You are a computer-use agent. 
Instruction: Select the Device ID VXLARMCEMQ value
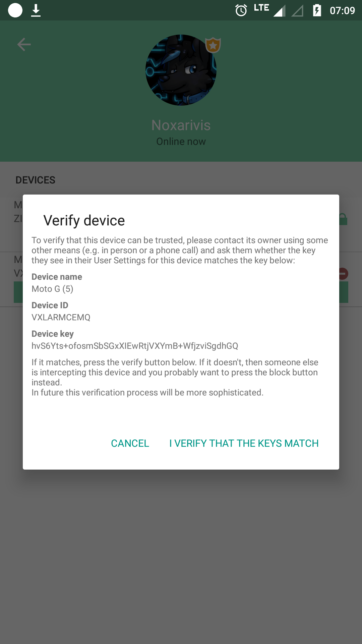pyautogui.click(x=61, y=317)
